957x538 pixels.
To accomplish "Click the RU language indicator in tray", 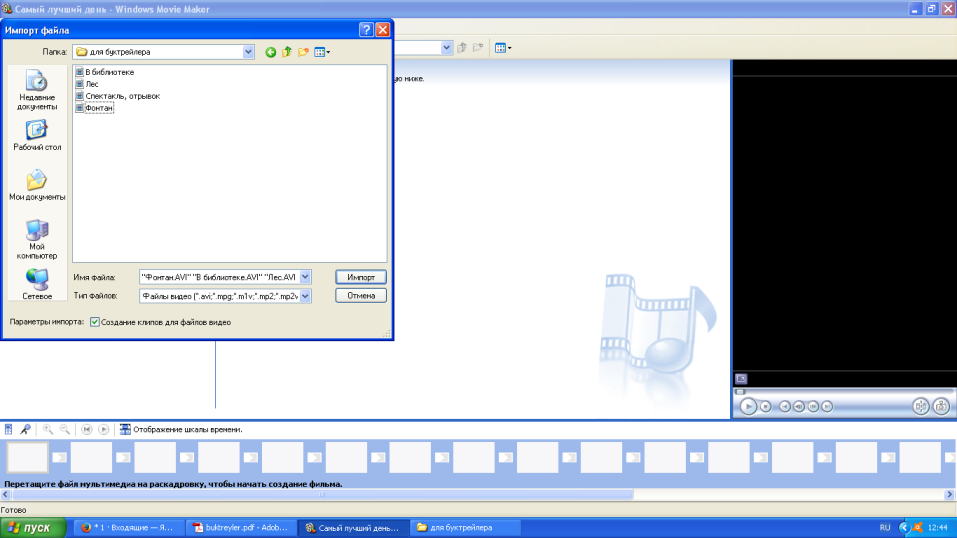I will (x=885, y=528).
